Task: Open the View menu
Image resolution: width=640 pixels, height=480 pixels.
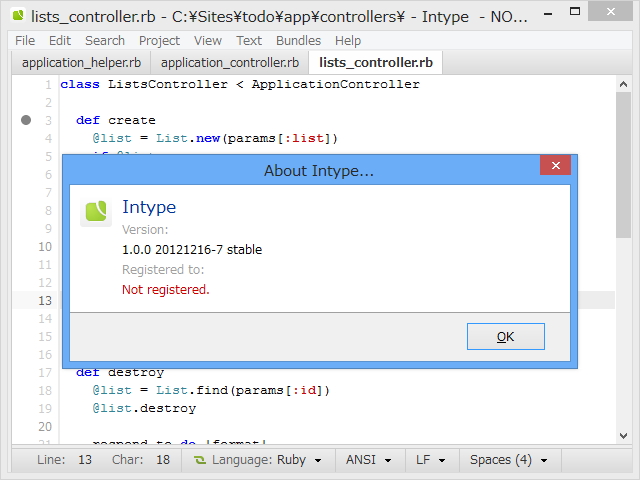Action: coord(208,41)
